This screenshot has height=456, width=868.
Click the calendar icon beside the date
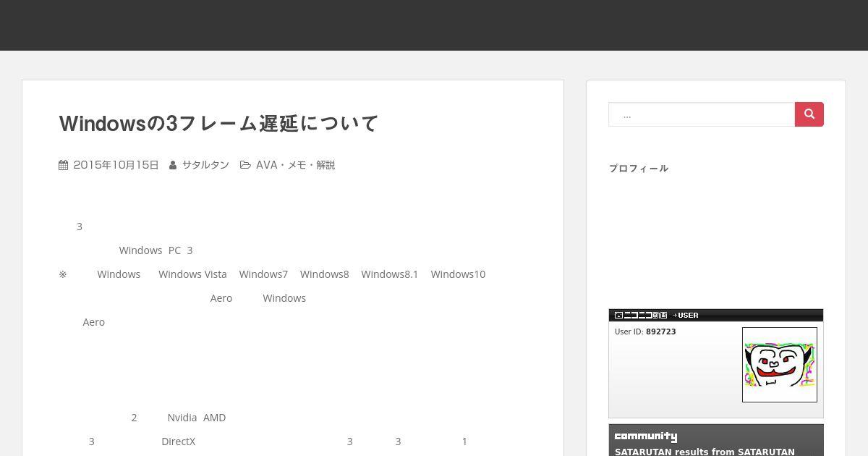(x=64, y=165)
